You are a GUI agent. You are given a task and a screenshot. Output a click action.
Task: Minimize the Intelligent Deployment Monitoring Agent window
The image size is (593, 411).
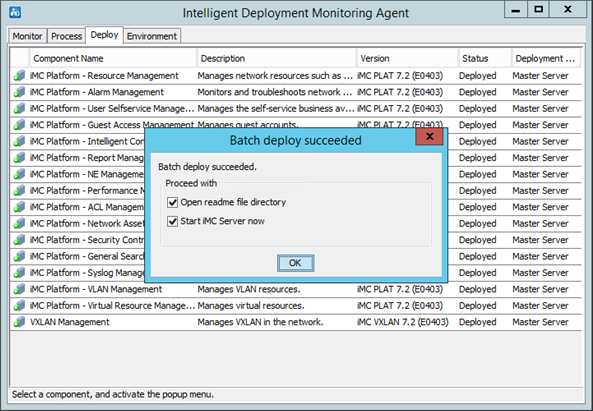(515, 9)
